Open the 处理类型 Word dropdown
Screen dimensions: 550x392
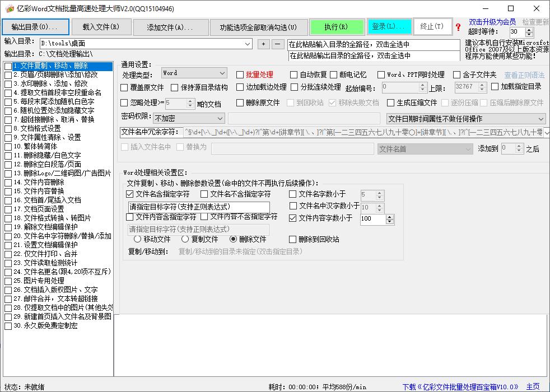point(222,73)
